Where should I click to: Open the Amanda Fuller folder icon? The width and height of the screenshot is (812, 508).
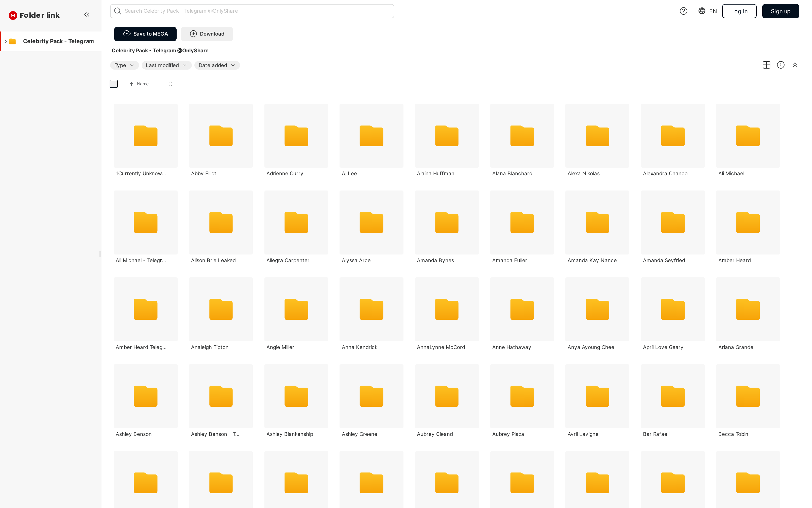click(522, 223)
